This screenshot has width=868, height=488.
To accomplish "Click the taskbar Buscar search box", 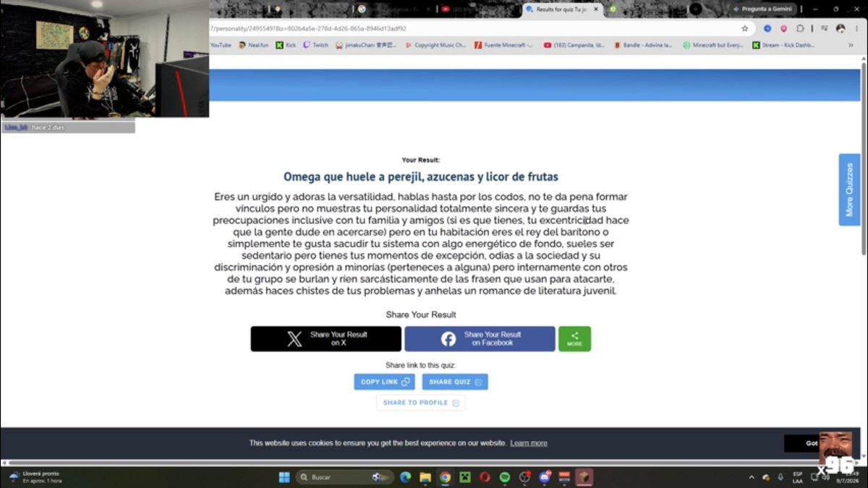I will (344, 477).
